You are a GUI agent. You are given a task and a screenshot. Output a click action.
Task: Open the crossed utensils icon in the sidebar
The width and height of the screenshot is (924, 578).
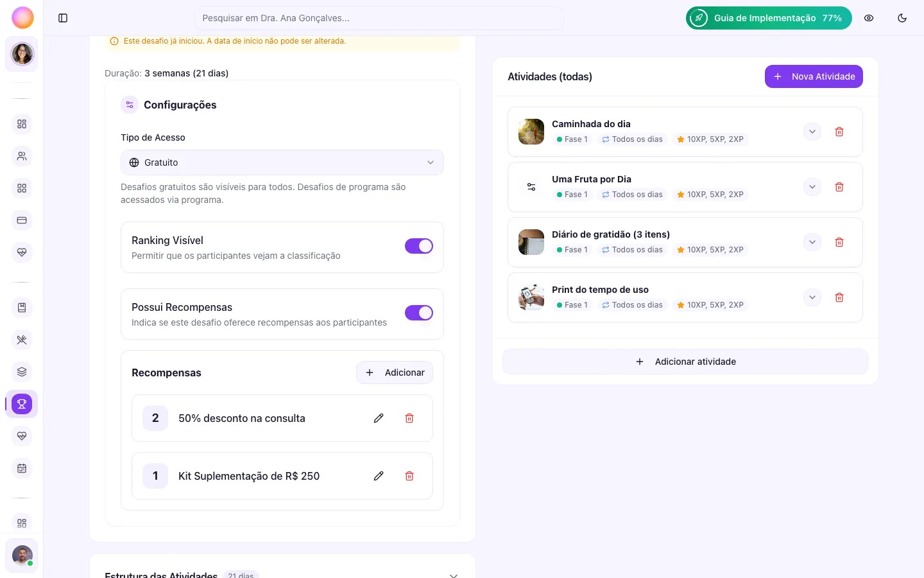coord(22,340)
